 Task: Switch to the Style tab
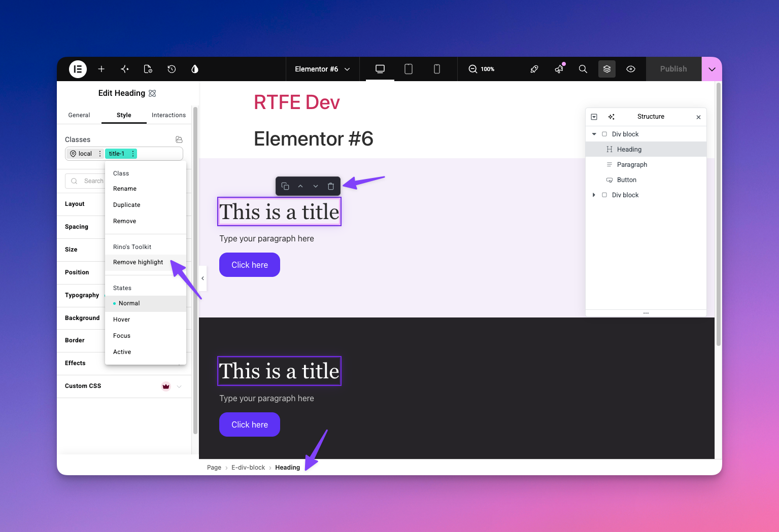click(124, 115)
